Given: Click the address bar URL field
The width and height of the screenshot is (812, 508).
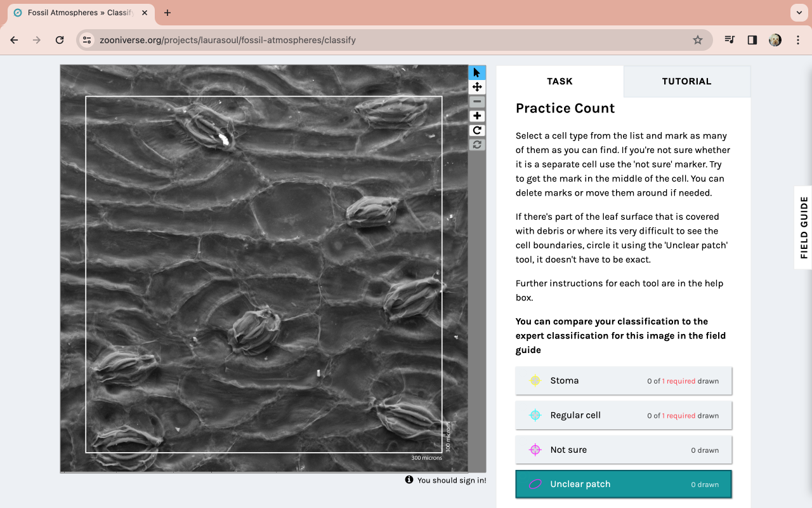Looking at the screenshot, I should [x=393, y=40].
